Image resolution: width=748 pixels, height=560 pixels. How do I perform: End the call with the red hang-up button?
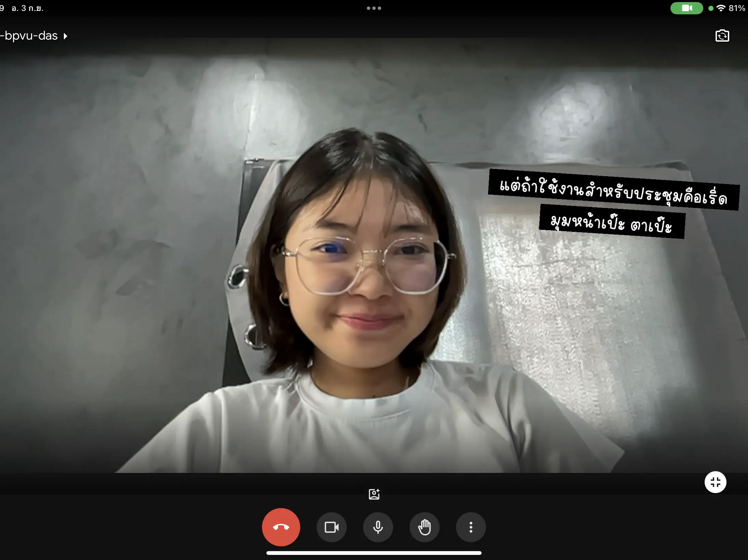click(281, 527)
